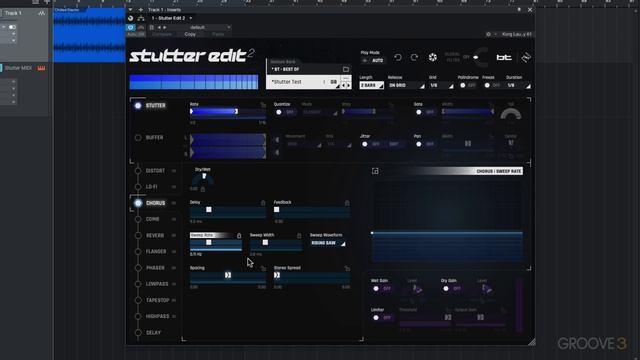This screenshot has width=640, height=360.
Task: Select the Comb module
Action: pyautogui.click(x=152, y=219)
